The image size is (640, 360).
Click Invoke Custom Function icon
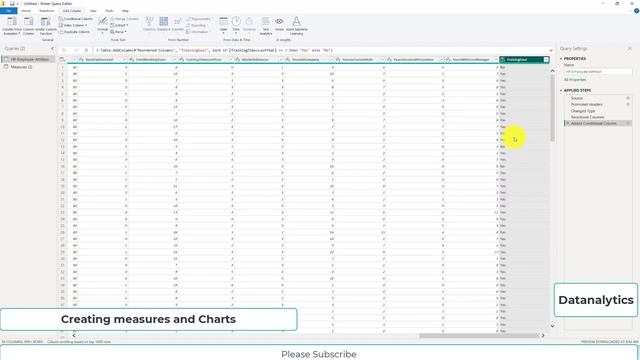46,22
